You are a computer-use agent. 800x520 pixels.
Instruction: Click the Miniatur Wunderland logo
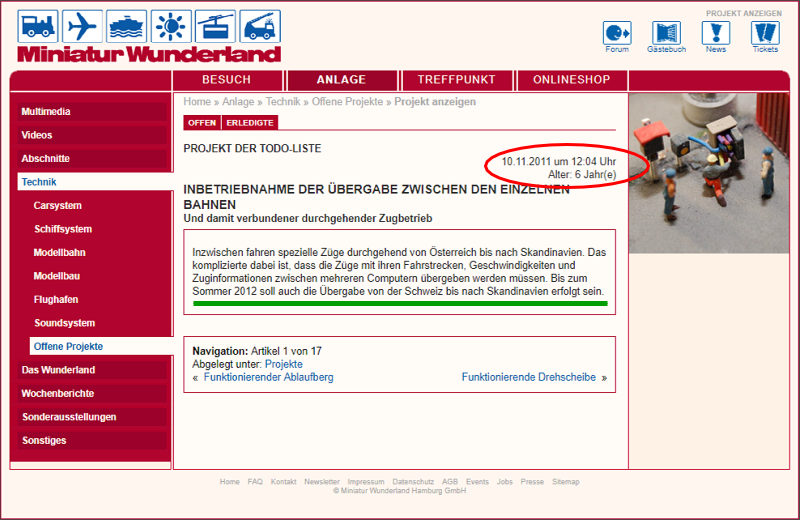[x=149, y=54]
